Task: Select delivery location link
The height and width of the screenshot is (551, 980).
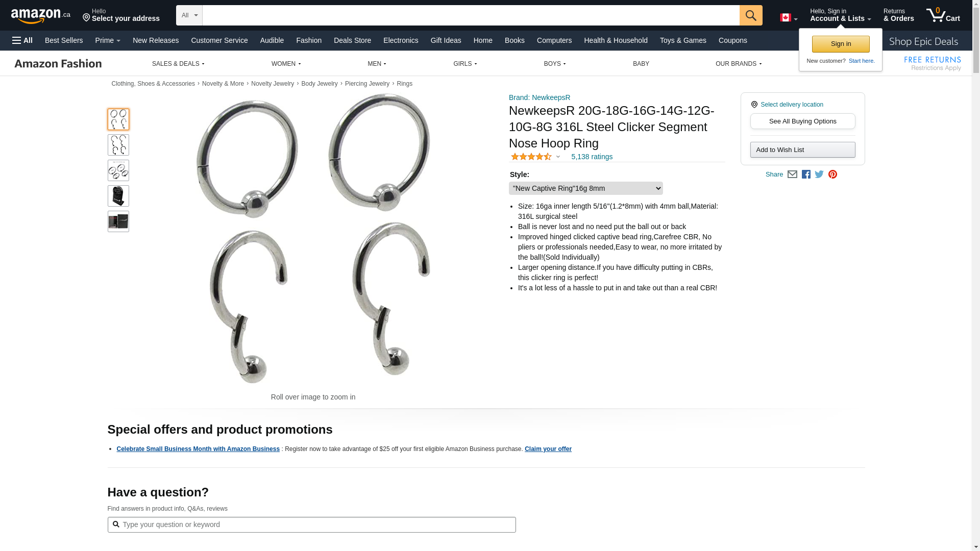Action: click(x=792, y=105)
